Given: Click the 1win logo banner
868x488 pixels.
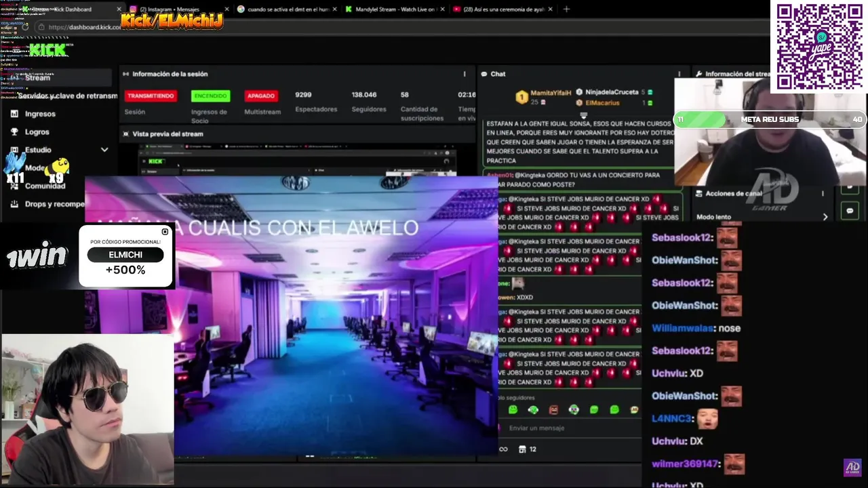Looking at the screenshot, I should click(x=37, y=256).
